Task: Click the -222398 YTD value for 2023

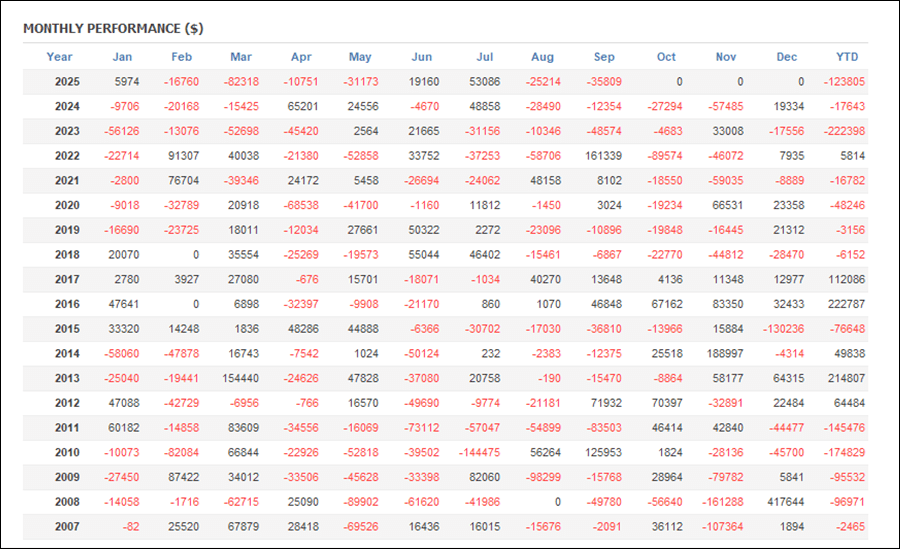Action: click(x=843, y=131)
